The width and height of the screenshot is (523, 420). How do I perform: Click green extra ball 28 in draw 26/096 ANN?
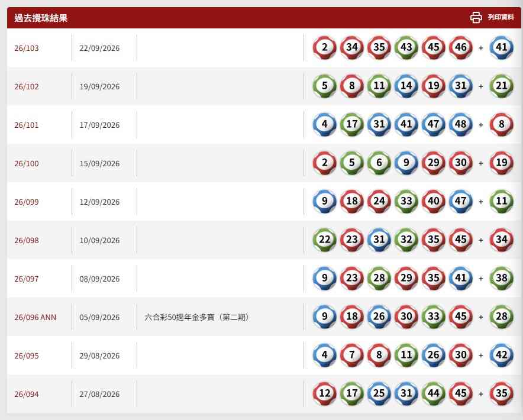click(501, 316)
